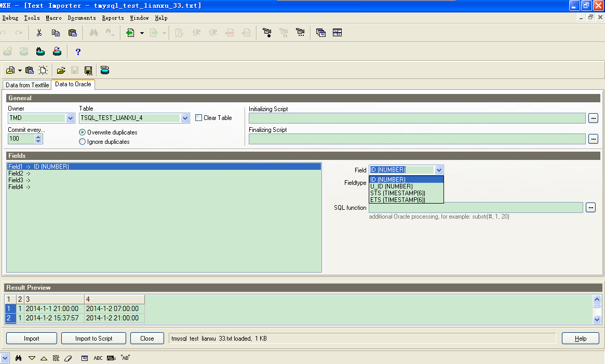Toggle the quoted "AB" option in bottom bar

tap(125, 358)
